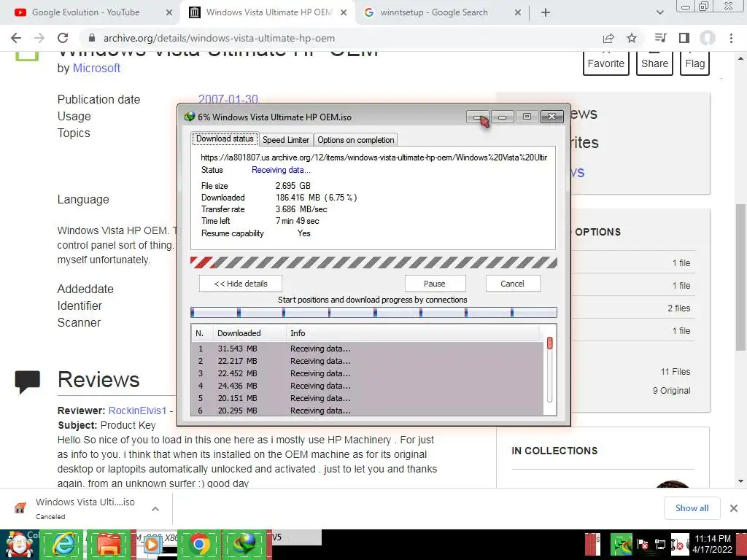Image resolution: width=747 pixels, height=560 pixels.
Task: Select connection row 3 with 22.452 MB
Action: (x=368, y=373)
